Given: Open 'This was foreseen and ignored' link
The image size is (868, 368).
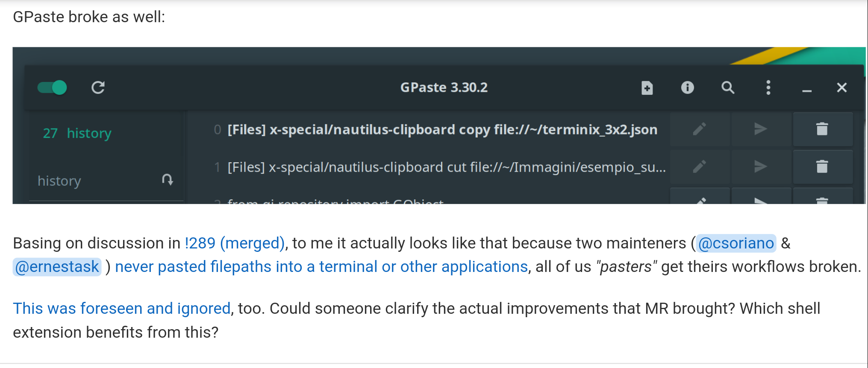Looking at the screenshot, I should tap(122, 309).
